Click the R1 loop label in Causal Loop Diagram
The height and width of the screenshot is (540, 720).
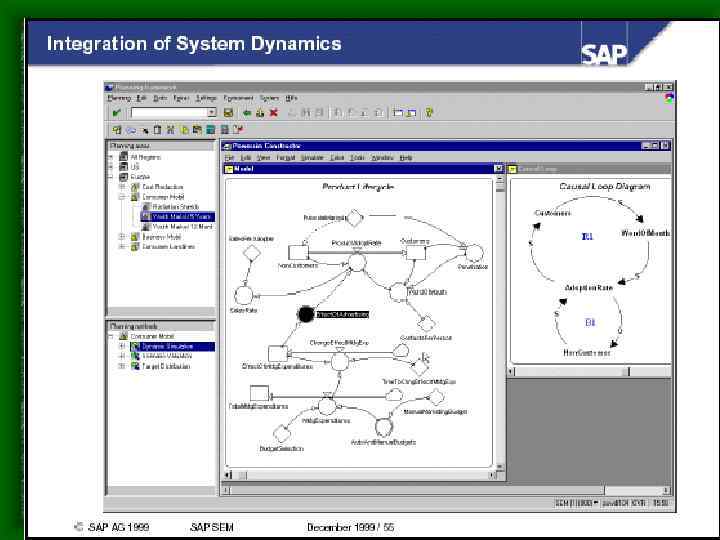[587, 236]
